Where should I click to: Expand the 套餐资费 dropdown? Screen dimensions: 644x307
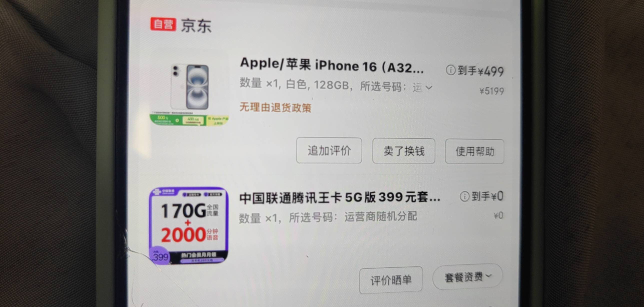[x=467, y=277]
